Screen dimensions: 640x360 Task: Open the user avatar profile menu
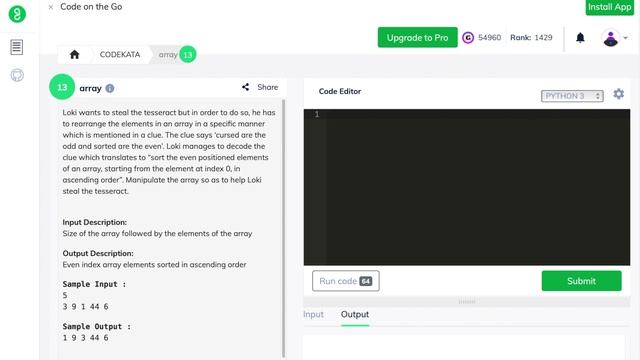(611, 38)
